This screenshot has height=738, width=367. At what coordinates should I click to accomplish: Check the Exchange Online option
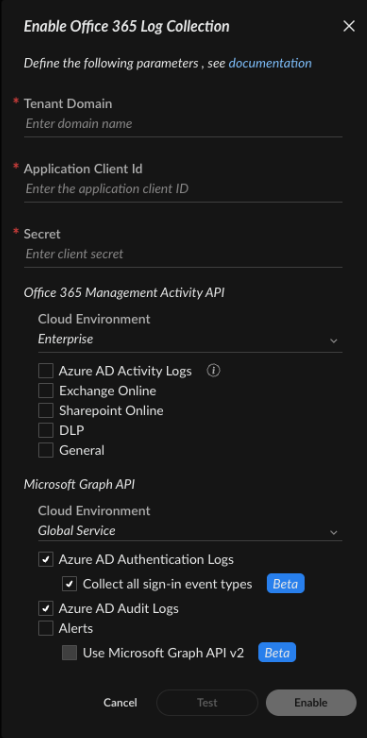point(46,391)
